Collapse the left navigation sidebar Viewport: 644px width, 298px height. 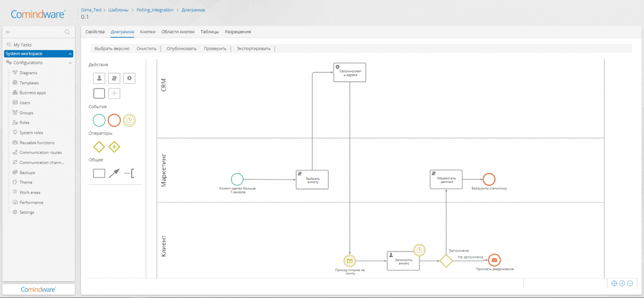coord(8,32)
